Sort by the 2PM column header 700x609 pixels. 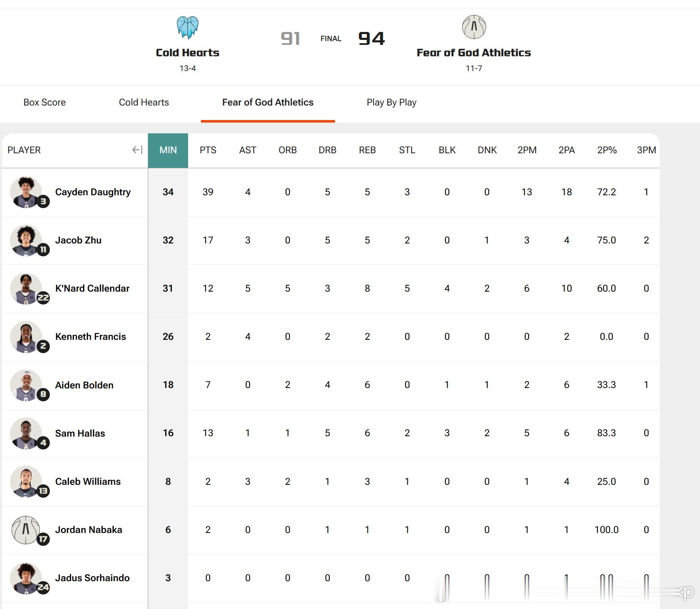527,150
